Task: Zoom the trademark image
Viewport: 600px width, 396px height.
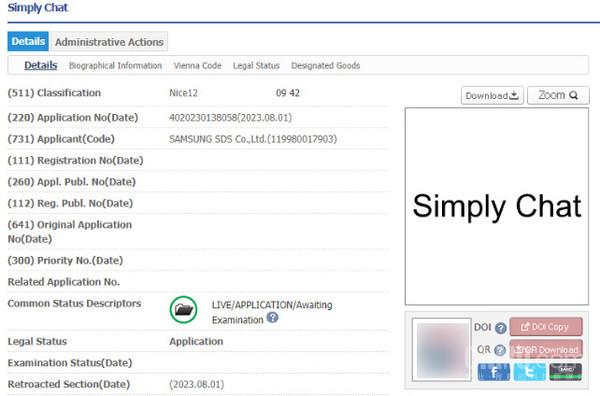Action: 558,95
